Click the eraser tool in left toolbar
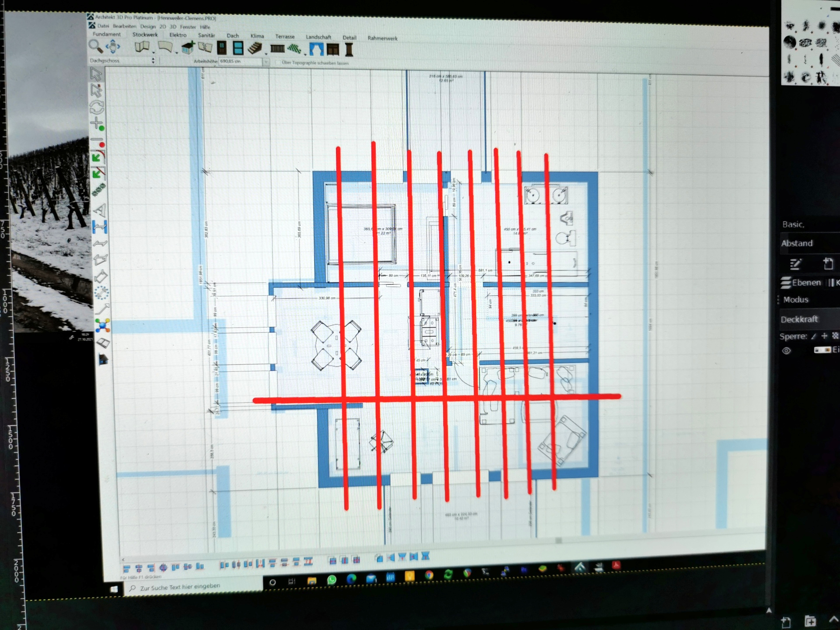 102,343
